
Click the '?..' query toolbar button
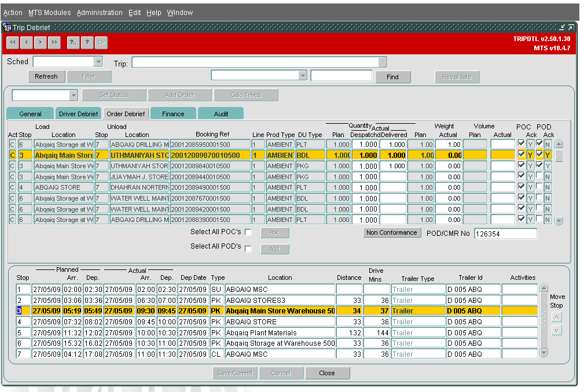(x=73, y=42)
